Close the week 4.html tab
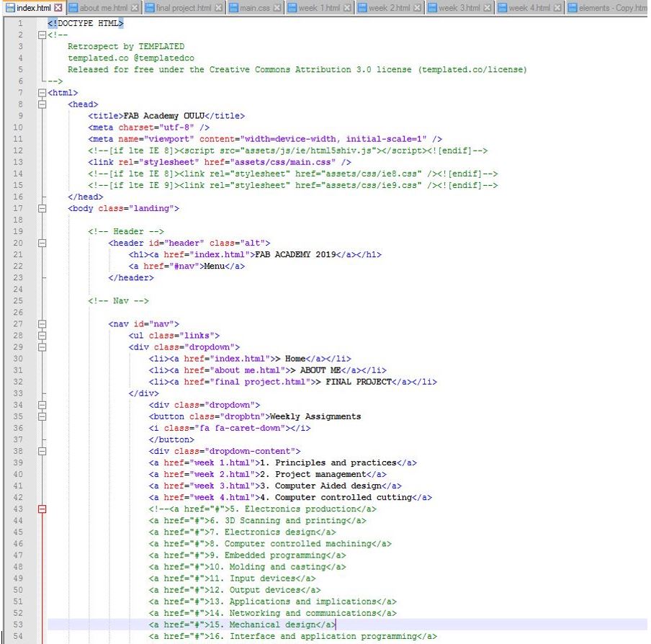The height and width of the screenshot is (644, 651). pos(557,7)
